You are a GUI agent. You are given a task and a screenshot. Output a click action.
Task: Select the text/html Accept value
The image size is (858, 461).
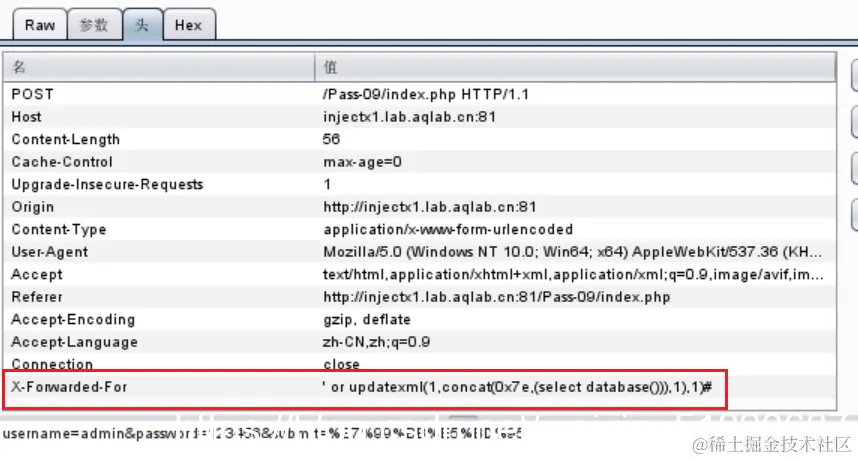click(573, 274)
